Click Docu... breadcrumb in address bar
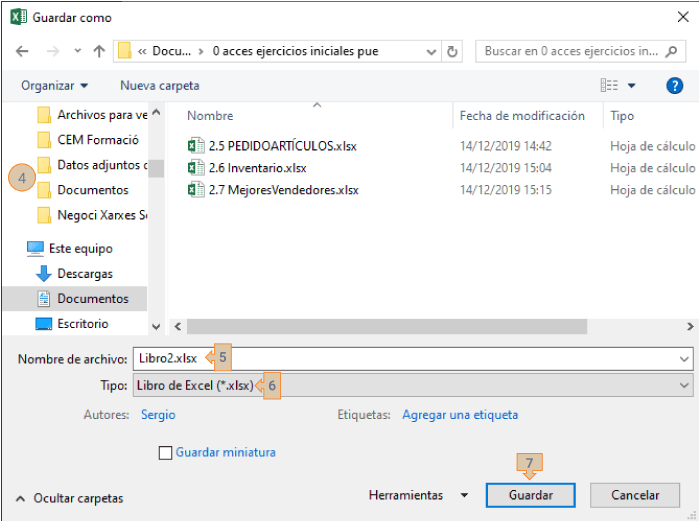 172,51
